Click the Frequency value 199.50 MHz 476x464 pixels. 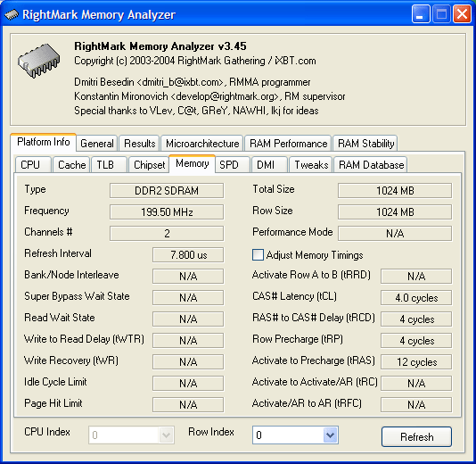pos(167,211)
